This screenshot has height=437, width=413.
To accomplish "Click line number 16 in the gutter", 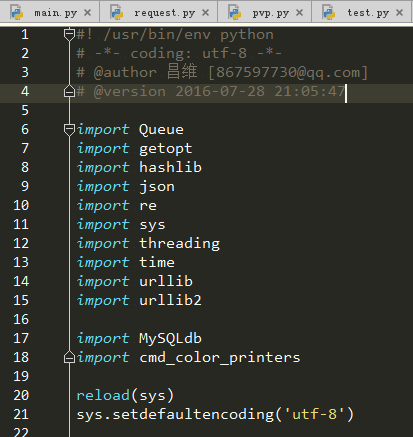I will click(x=21, y=319).
